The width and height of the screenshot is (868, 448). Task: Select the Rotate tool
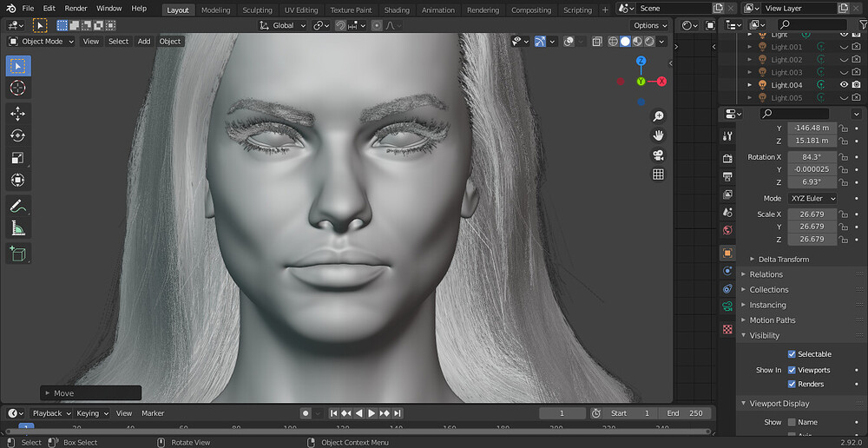pyautogui.click(x=18, y=135)
